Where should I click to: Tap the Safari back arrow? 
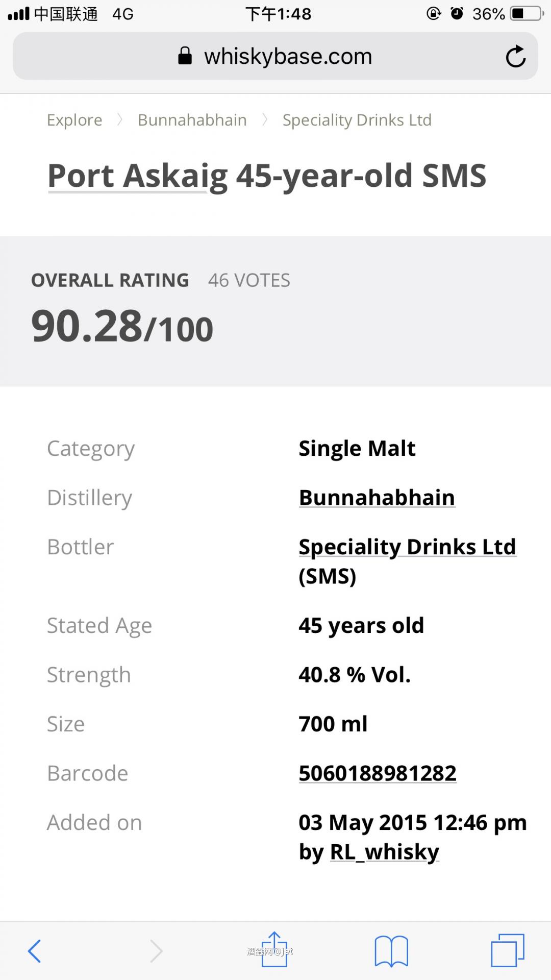34,951
